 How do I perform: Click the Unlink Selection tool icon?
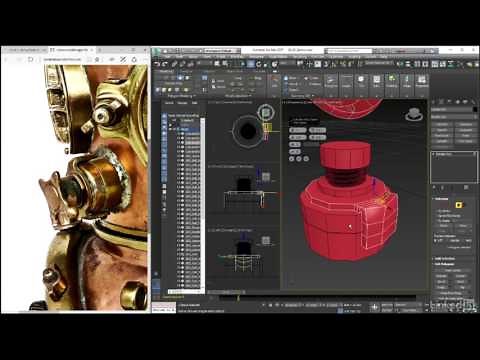tap(182, 64)
